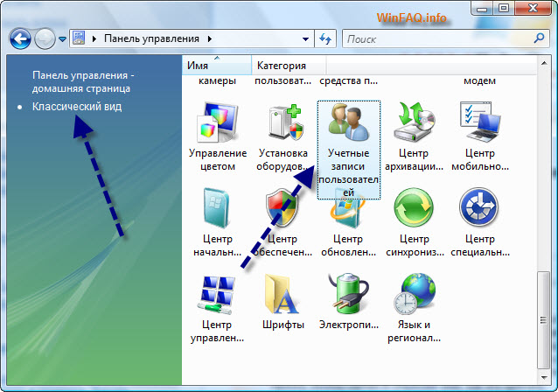
Task: Open Центр обновления Windows icon
Action: coord(348,213)
